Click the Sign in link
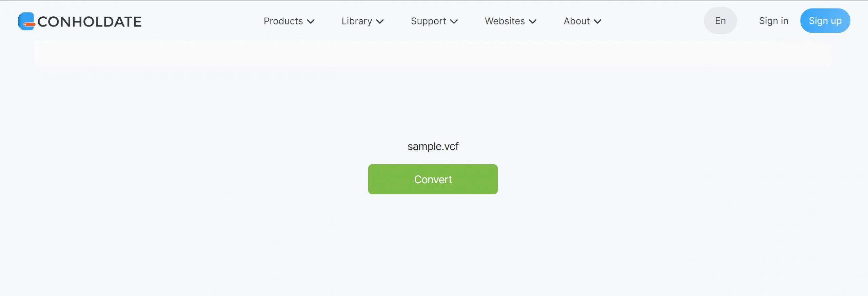Viewport: 868px width, 296px height. (x=773, y=21)
